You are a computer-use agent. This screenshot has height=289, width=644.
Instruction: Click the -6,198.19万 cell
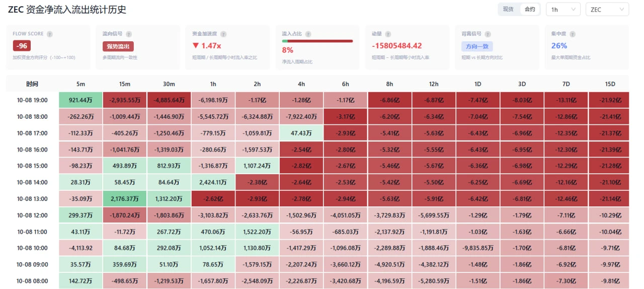(x=213, y=100)
